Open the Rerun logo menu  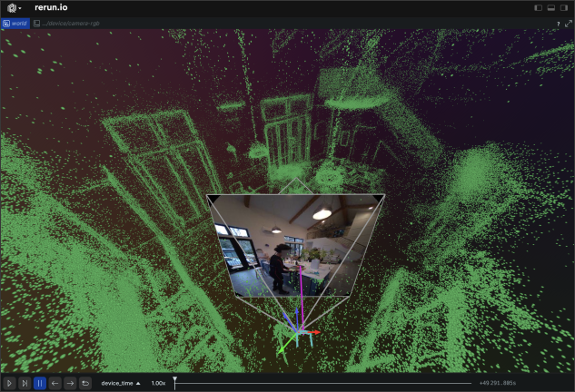click(14, 7)
